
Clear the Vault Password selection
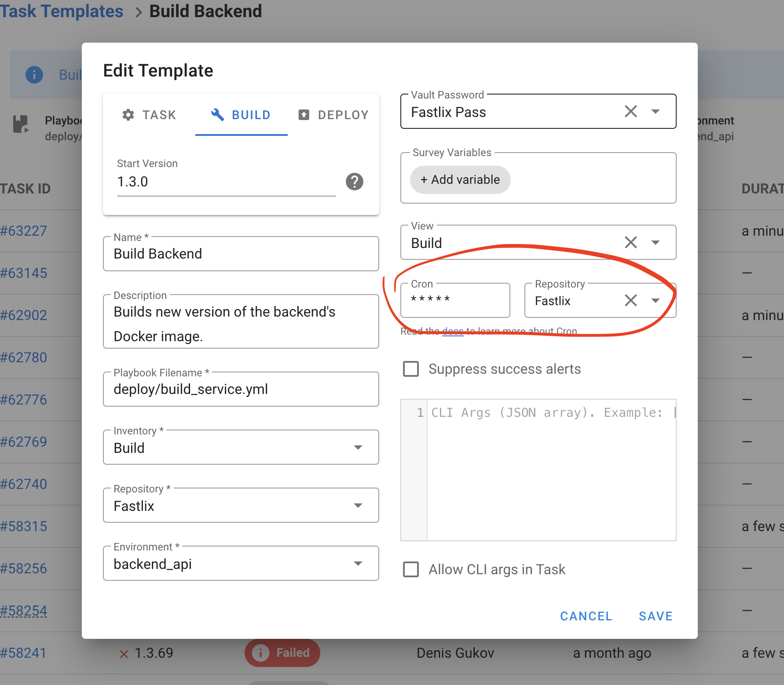630,112
